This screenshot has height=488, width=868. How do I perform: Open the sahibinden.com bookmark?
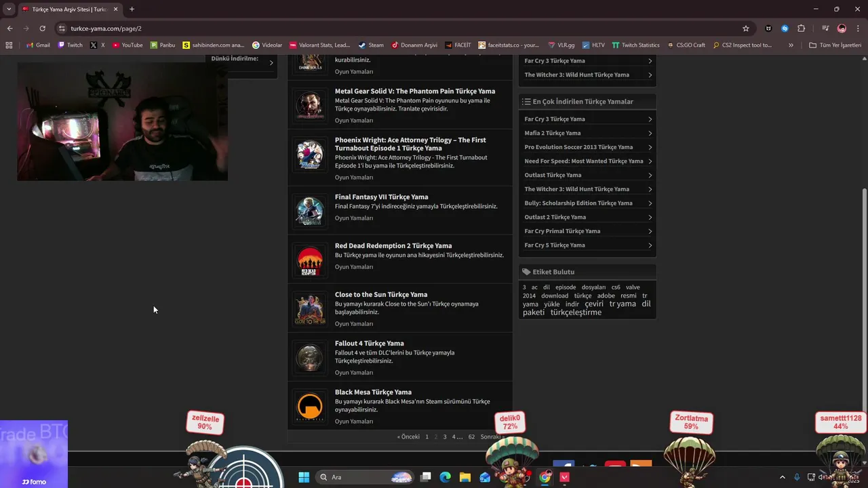coord(214,45)
